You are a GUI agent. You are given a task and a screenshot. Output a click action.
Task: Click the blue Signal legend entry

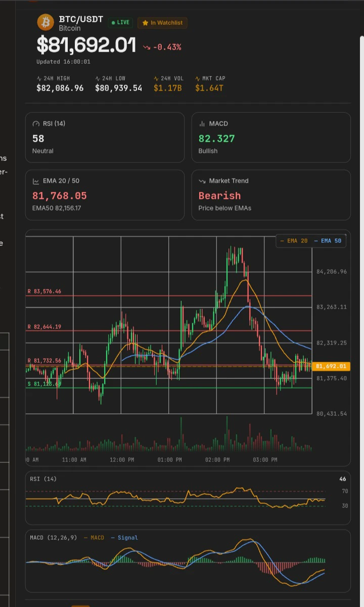click(x=124, y=538)
